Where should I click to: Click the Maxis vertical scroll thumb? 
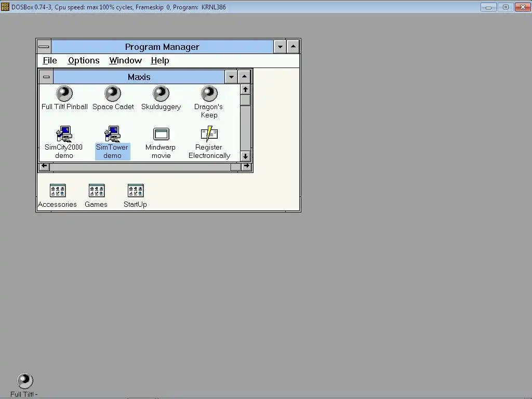[x=245, y=100]
